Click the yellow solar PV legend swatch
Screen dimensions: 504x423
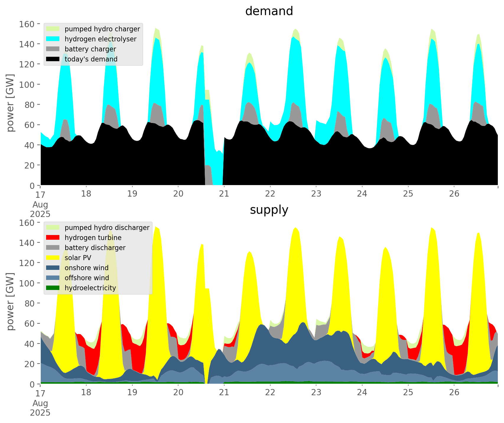(x=53, y=258)
